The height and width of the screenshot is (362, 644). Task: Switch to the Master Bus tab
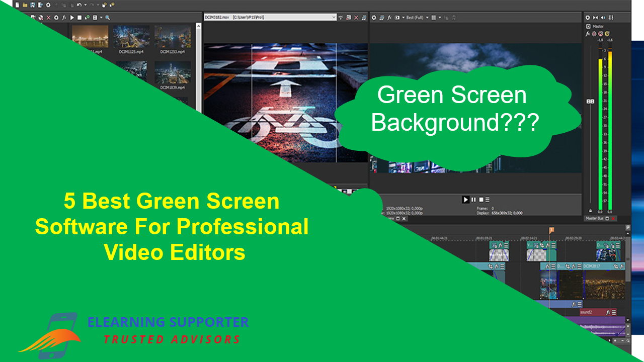click(x=594, y=219)
